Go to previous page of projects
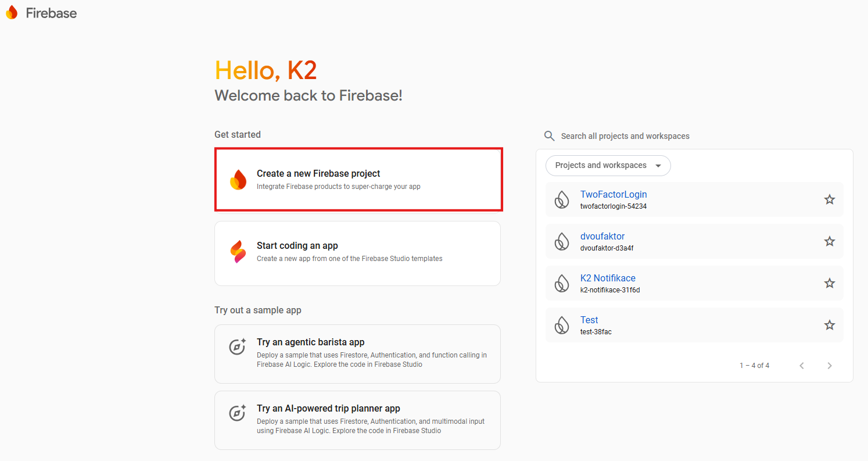 click(x=802, y=366)
